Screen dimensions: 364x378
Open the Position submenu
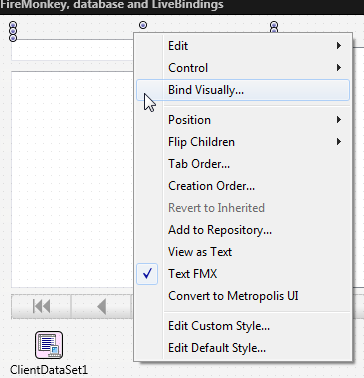[x=243, y=120]
